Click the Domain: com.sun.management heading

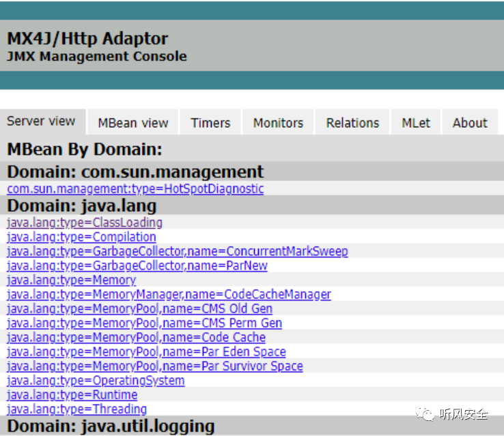coord(135,172)
